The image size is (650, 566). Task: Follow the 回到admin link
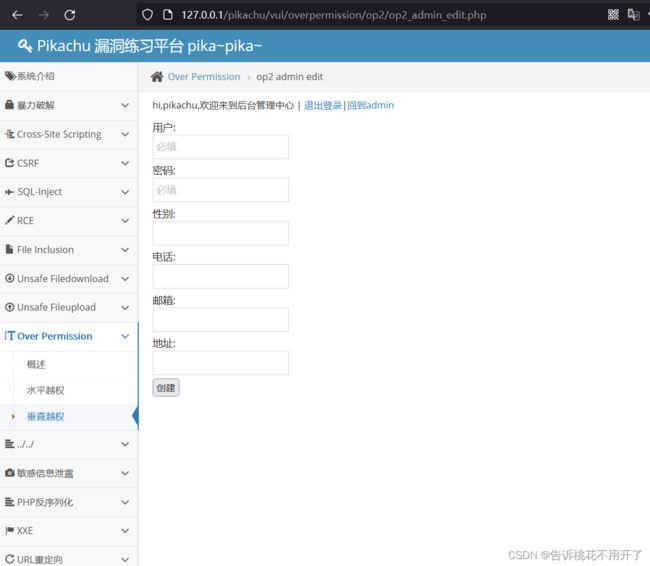[x=371, y=105]
